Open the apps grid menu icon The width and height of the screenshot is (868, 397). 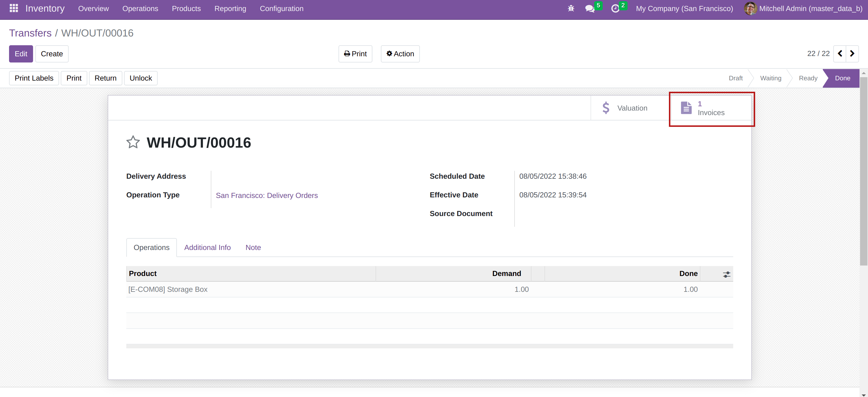tap(14, 8)
